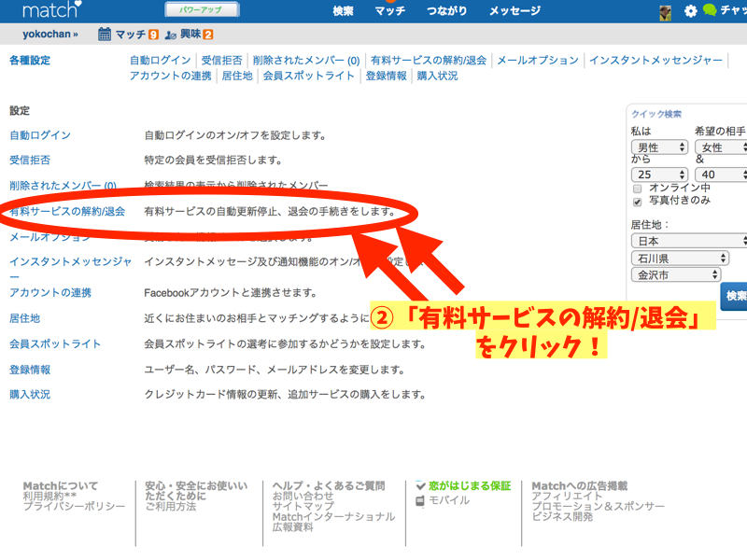The height and width of the screenshot is (560, 747).
Task: Click アカウントの連携 in settings list
Action: [x=50, y=292]
